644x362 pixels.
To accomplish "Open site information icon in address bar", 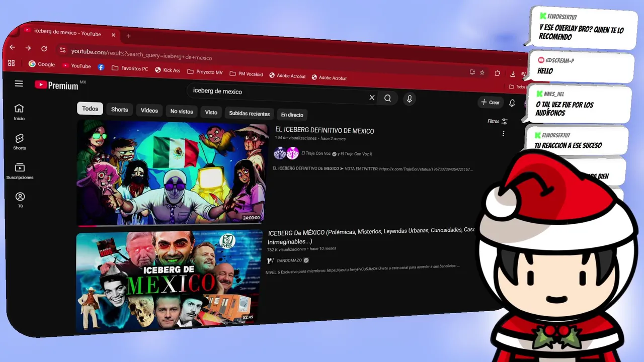I will [62, 50].
